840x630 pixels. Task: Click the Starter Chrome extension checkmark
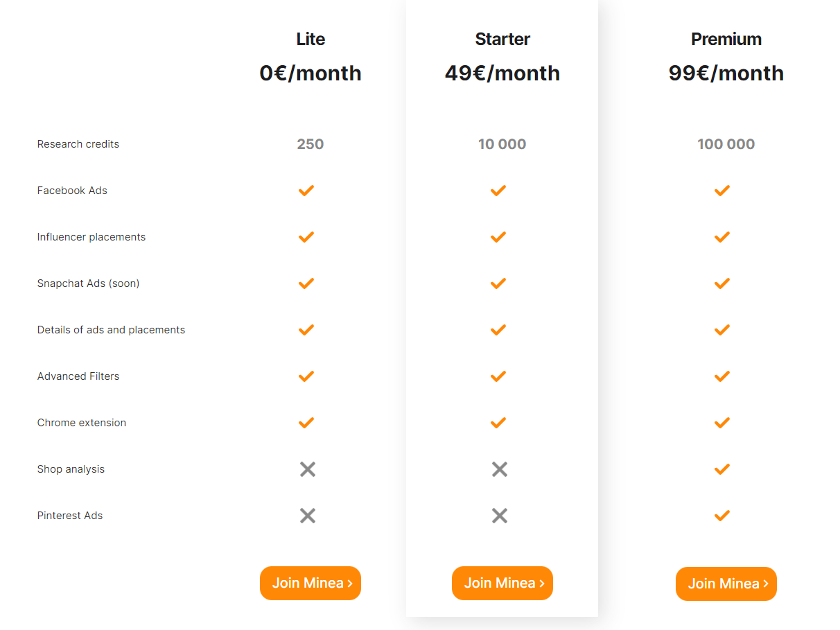coord(498,423)
